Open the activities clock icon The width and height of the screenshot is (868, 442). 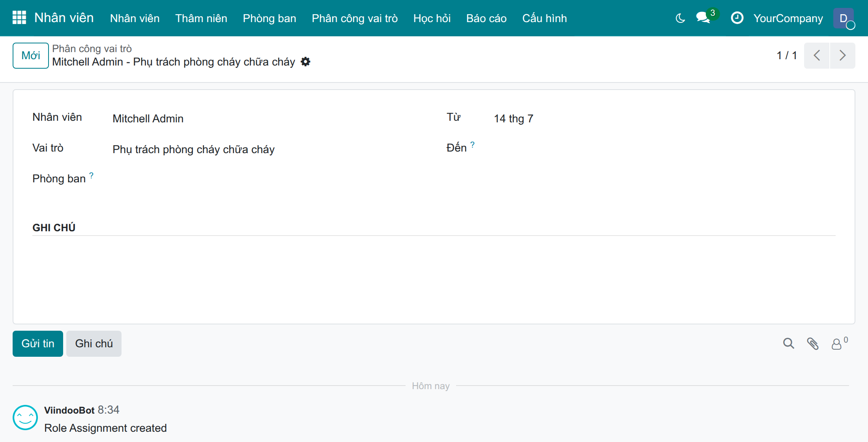coord(737,18)
